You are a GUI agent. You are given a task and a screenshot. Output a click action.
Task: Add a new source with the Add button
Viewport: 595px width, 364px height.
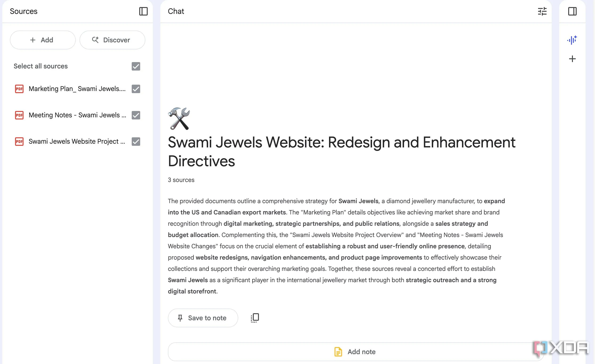(x=43, y=40)
